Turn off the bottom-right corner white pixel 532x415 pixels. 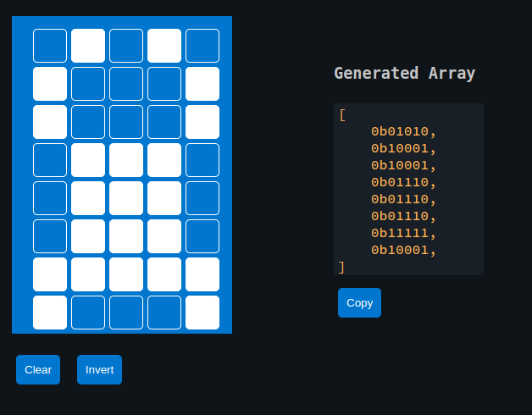202,313
